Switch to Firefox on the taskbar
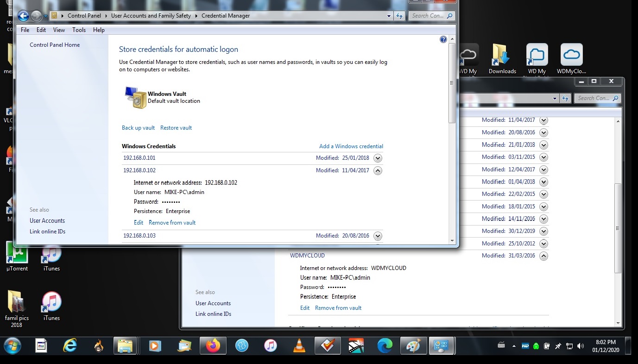This screenshot has width=638, height=364. [213, 345]
